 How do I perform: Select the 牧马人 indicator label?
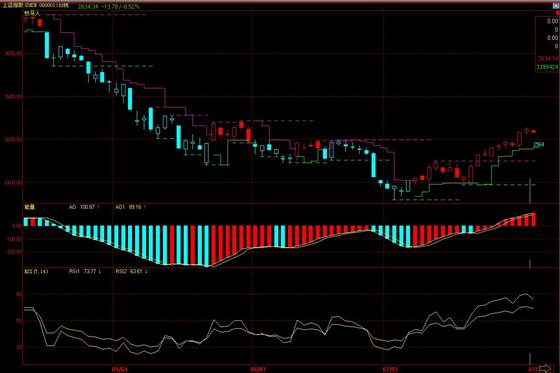click(32, 13)
